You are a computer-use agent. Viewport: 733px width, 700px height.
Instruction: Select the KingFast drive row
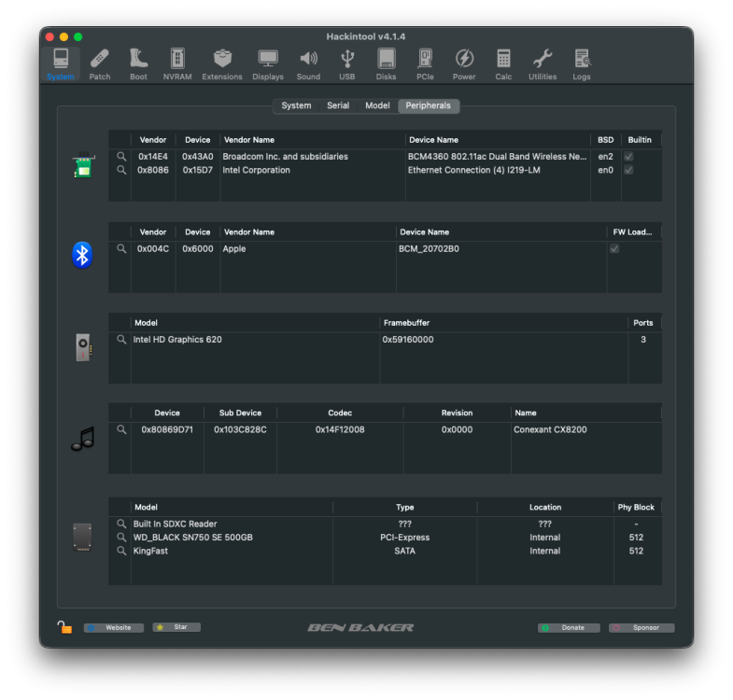pos(386,551)
